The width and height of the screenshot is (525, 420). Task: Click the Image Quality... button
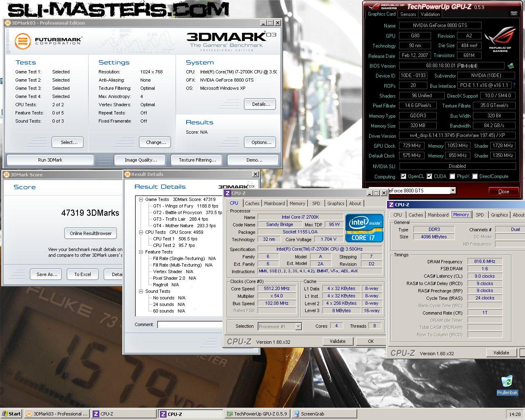(x=141, y=160)
